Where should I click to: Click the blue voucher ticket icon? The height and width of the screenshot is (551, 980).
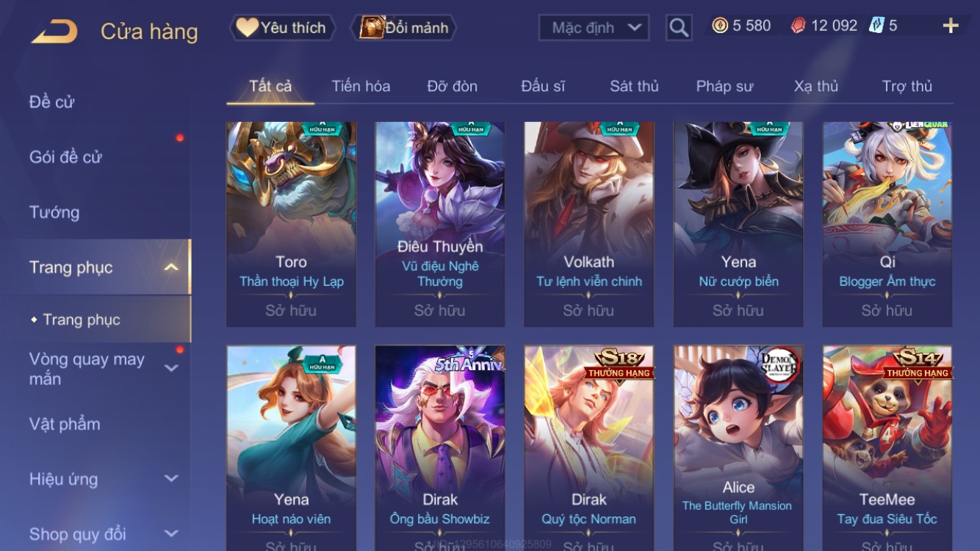(x=876, y=26)
